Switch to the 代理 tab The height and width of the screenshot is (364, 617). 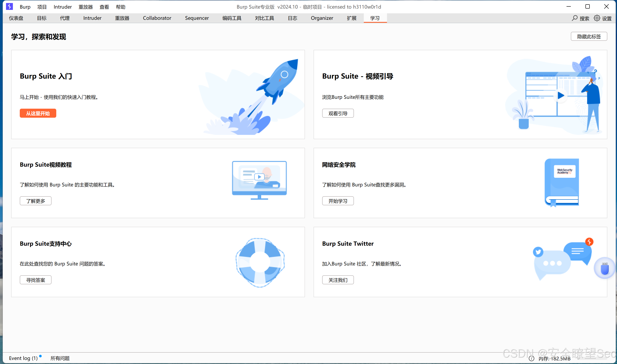[x=65, y=18]
